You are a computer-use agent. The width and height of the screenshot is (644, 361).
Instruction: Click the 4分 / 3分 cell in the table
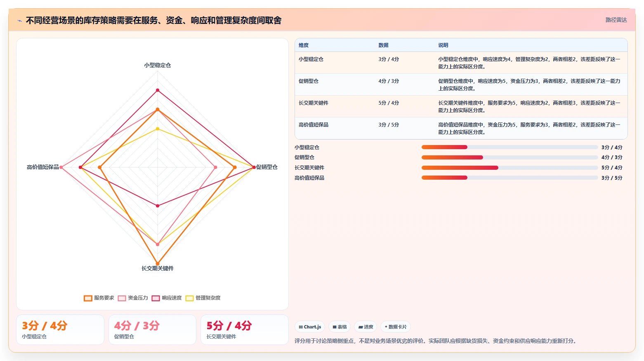pos(389,81)
